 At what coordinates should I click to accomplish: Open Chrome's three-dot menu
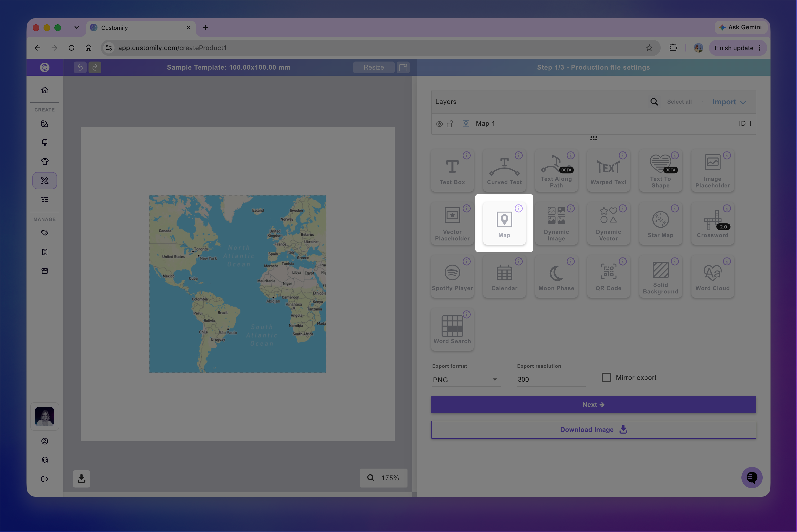(759, 48)
